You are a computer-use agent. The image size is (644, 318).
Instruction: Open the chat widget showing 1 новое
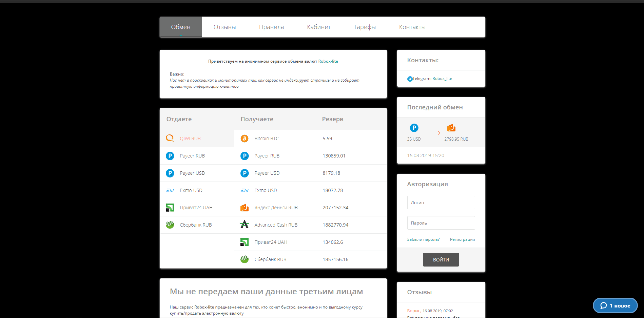[615, 305]
